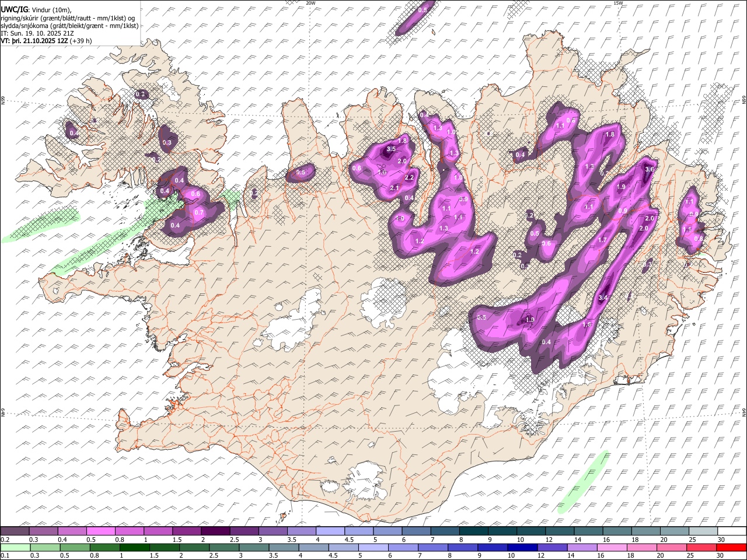Click the 3.4 snowfall value on the map
The height and width of the screenshot is (560, 747).
click(x=603, y=298)
